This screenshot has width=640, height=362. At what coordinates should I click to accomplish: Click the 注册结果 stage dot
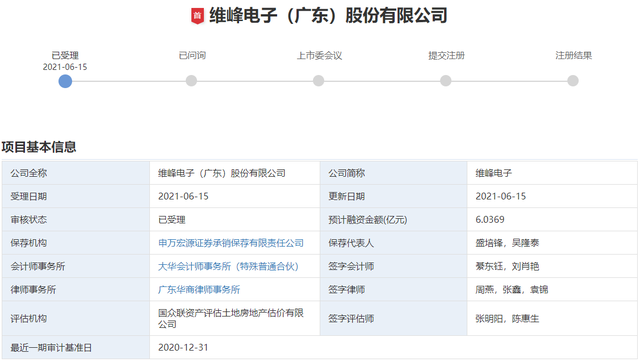[x=573, y=81]
